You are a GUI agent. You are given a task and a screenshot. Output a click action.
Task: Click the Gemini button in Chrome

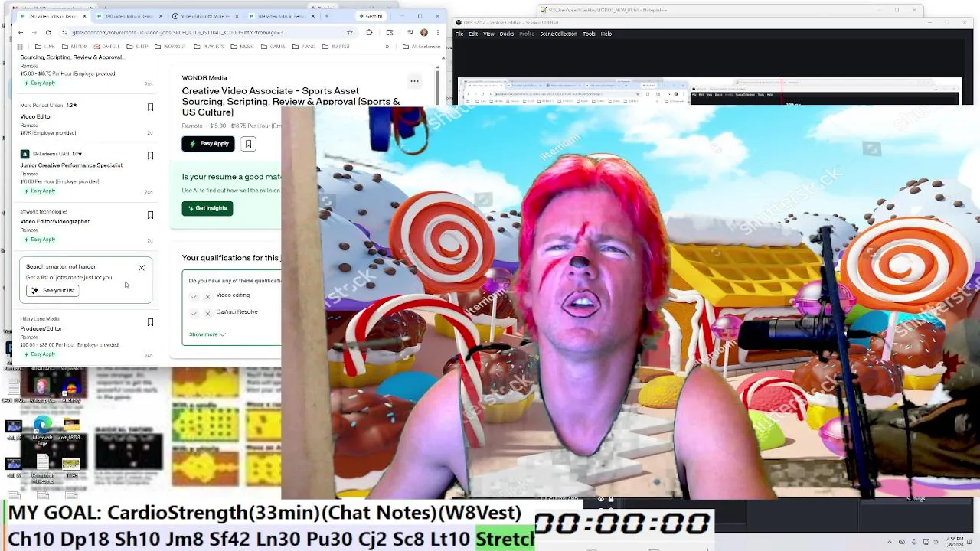(x=371, y=16)
